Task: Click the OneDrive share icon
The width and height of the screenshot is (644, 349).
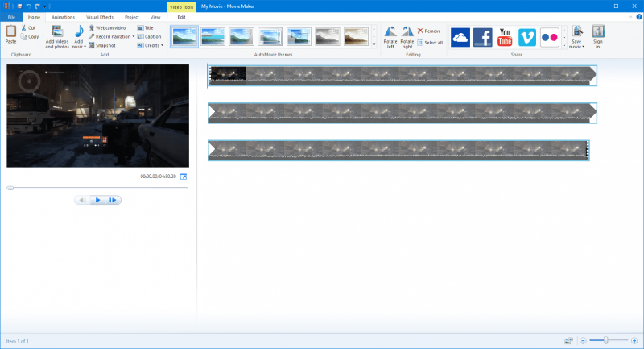Action: 460,37
